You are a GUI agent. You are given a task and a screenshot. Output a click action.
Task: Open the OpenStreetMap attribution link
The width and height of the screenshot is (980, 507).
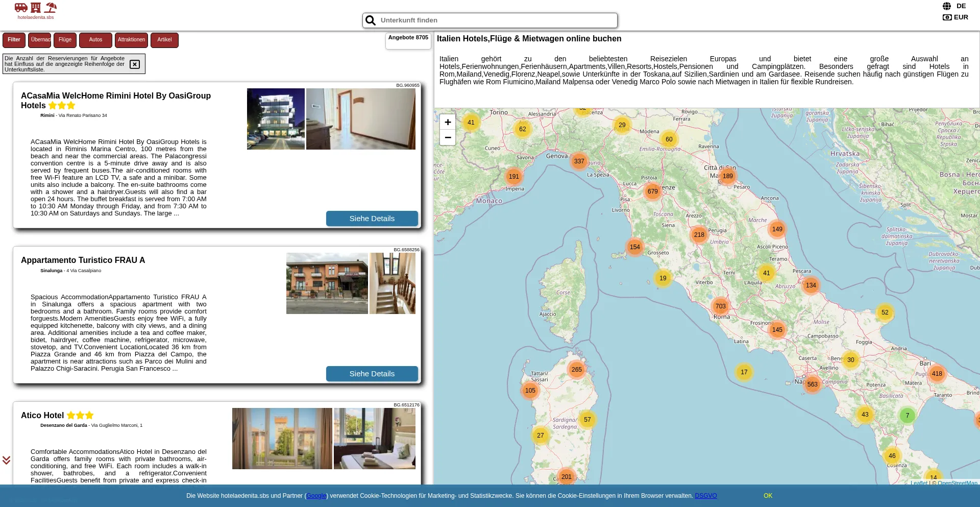point(958,483)
